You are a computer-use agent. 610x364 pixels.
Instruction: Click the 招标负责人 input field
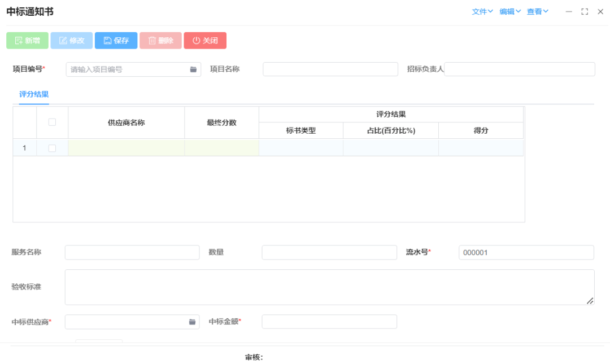click(x=520, y=69)
